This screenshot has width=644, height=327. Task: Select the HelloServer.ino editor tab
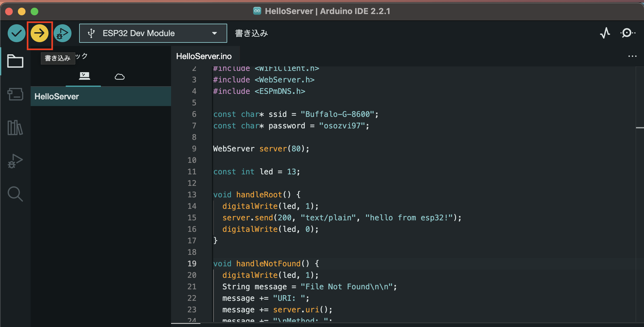pos(204,56)
